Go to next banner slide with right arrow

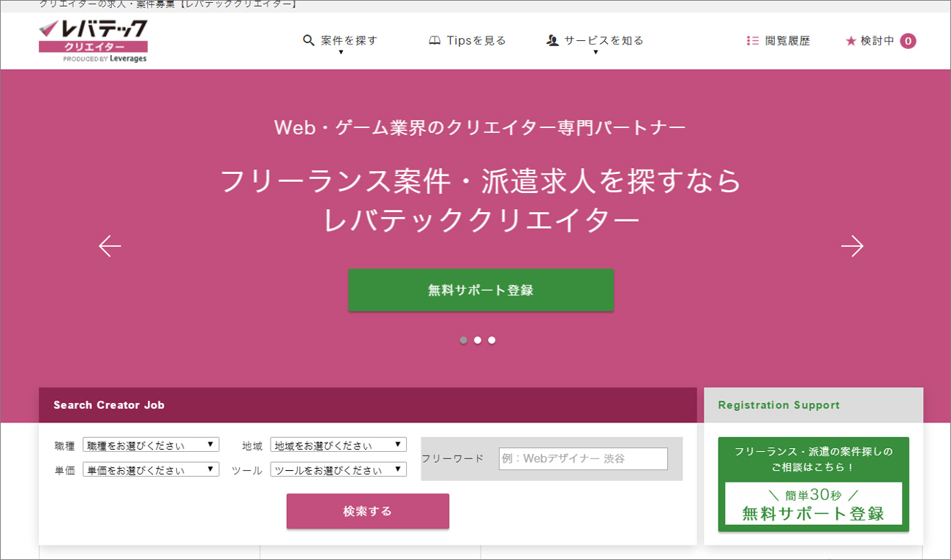point(852,246)
